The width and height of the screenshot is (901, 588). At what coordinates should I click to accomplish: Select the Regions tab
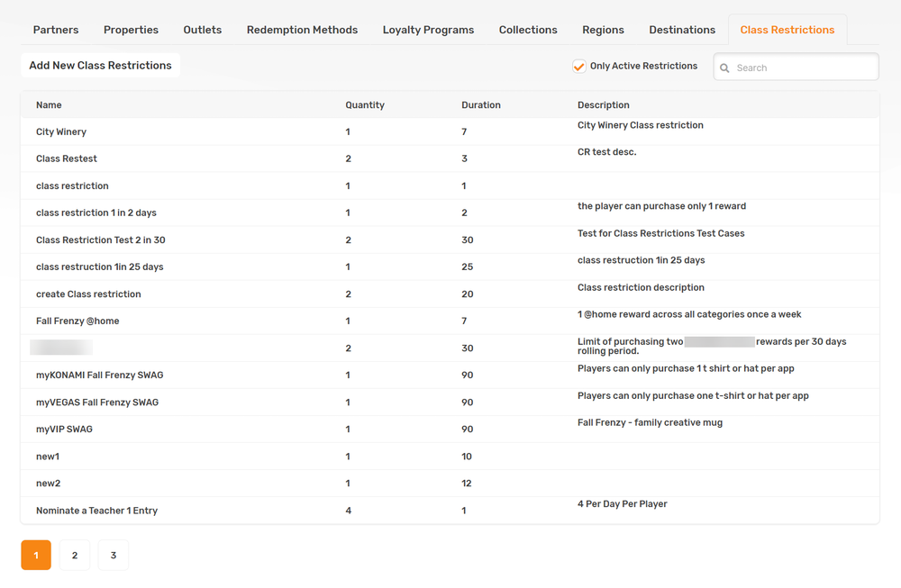click(x=603, y=30)
